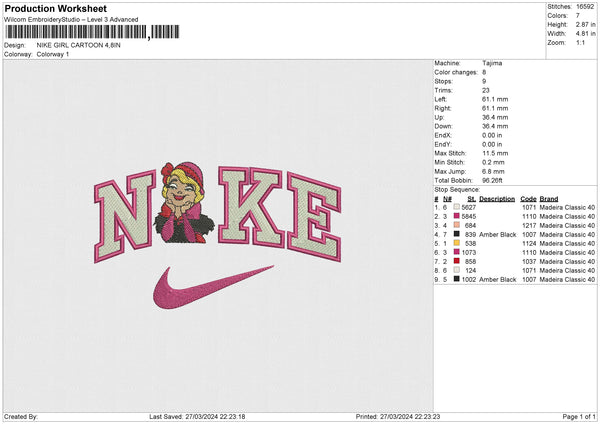Click the "Stop Sequence:" label
This screenshot has width=600, height=424.
[x=457, y=190]
